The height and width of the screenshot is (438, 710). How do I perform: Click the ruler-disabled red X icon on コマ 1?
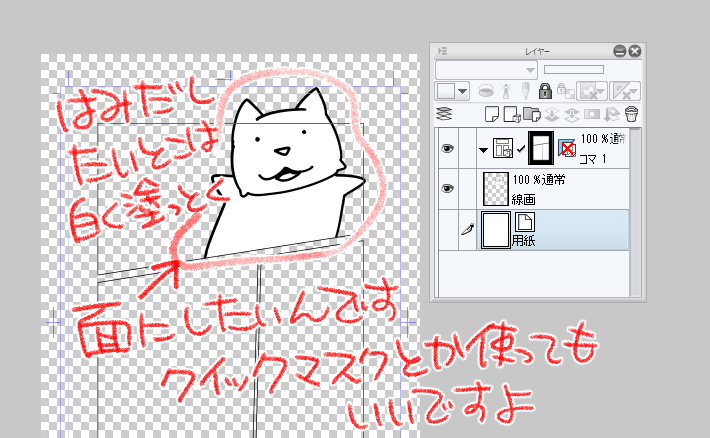pos(566,148)
